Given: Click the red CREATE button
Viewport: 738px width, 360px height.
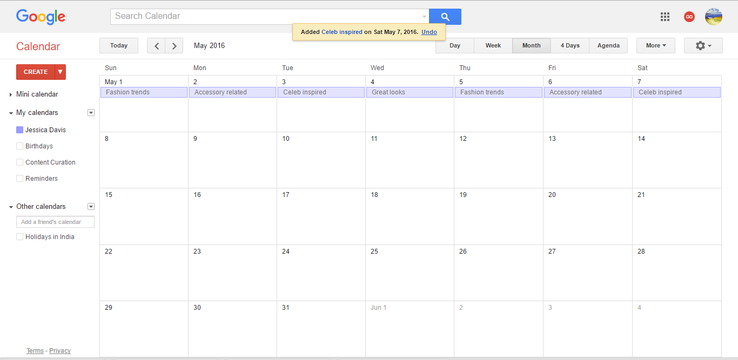Looking at the screenshot, I should point(35,72).
